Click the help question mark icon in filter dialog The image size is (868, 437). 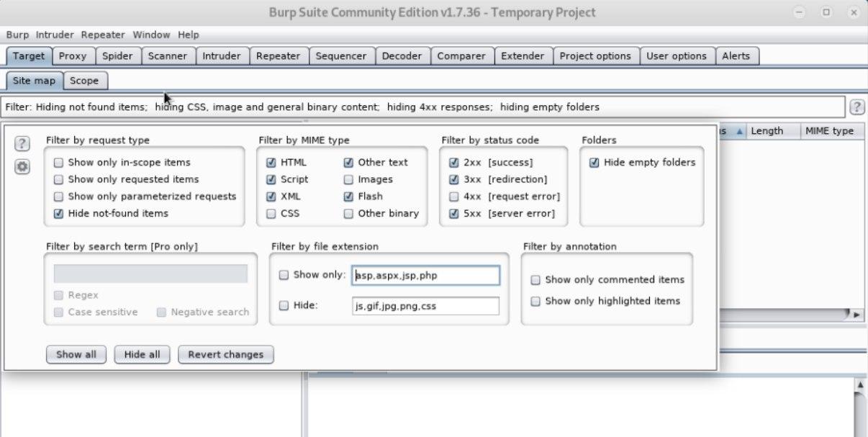coord(22,143)
